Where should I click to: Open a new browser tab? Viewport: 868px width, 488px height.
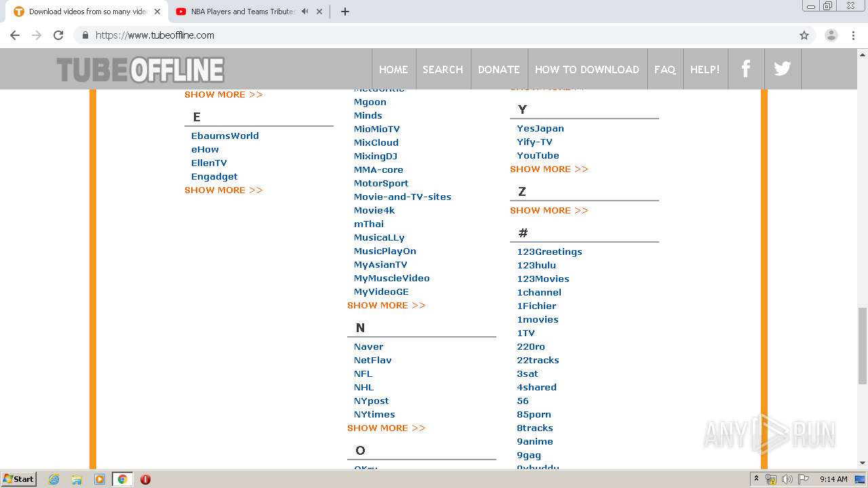(344, 12)
